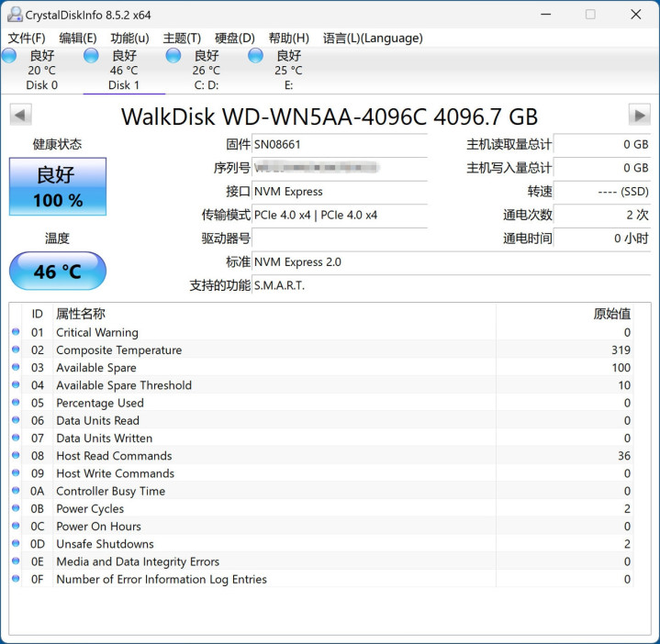Go to next disk with right arrow
The height and width of the screenshot is (644, 660).
click(640, 115)
